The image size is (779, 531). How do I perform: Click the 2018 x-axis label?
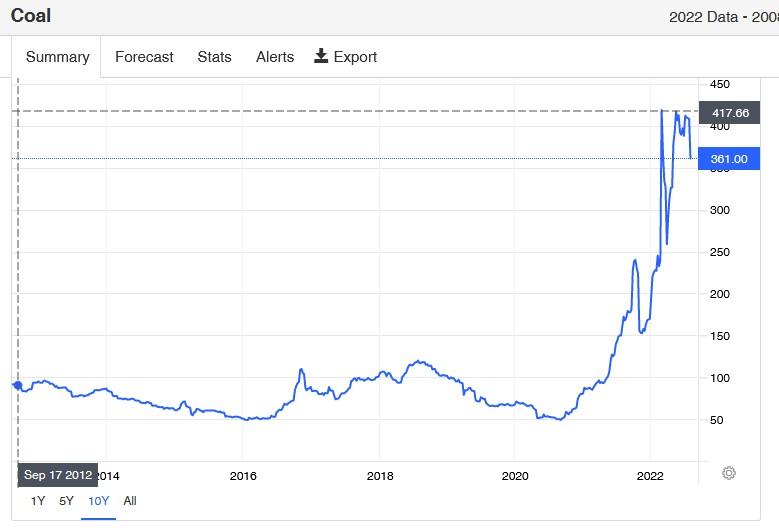tap(379, 475)
